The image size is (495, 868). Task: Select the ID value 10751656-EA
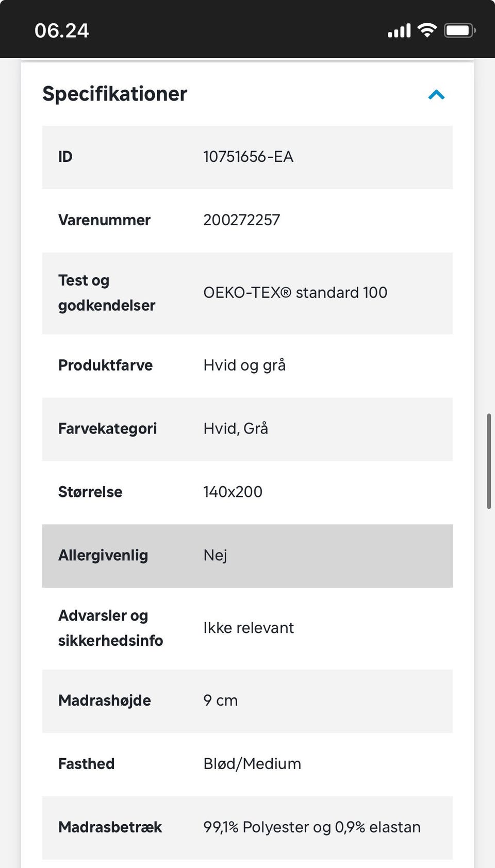coord(248,157)
